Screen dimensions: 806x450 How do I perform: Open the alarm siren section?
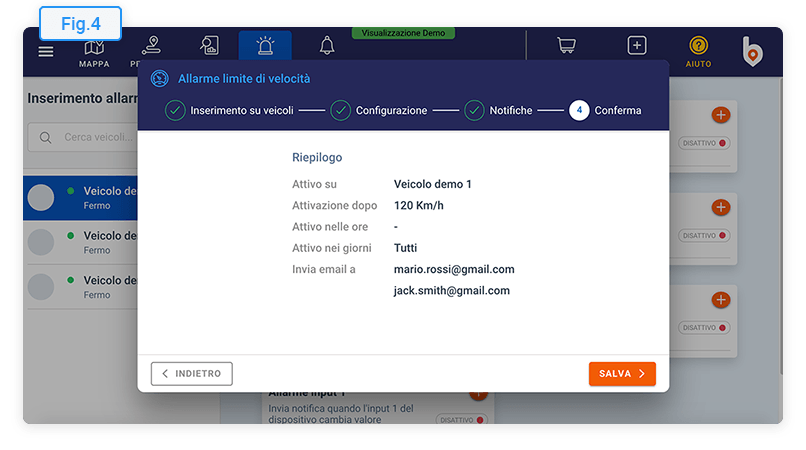[265, 47]
